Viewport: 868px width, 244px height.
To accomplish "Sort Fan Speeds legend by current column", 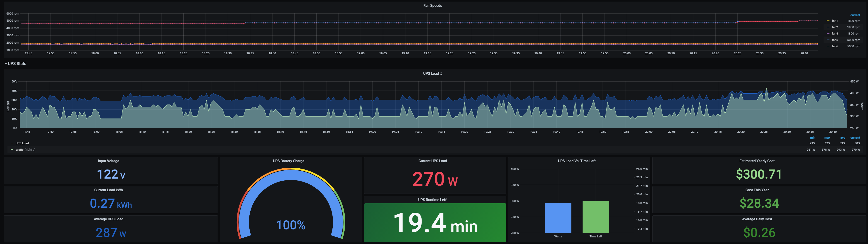I will [x=855, y=15].
